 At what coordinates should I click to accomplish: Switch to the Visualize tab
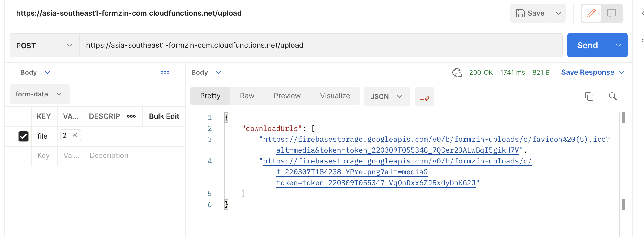[335, 96]
